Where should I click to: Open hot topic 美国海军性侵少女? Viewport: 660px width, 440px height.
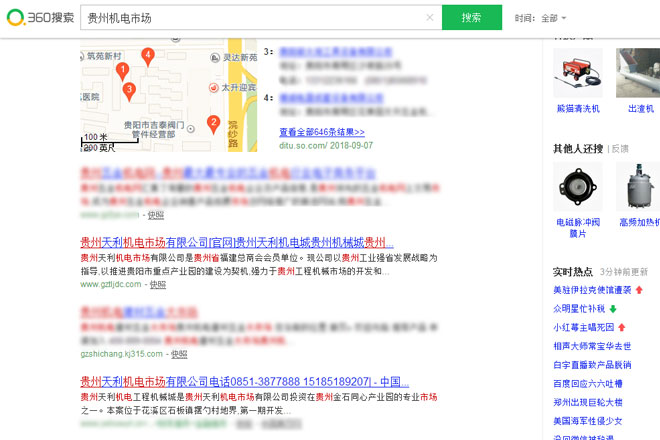coord(588,421)
